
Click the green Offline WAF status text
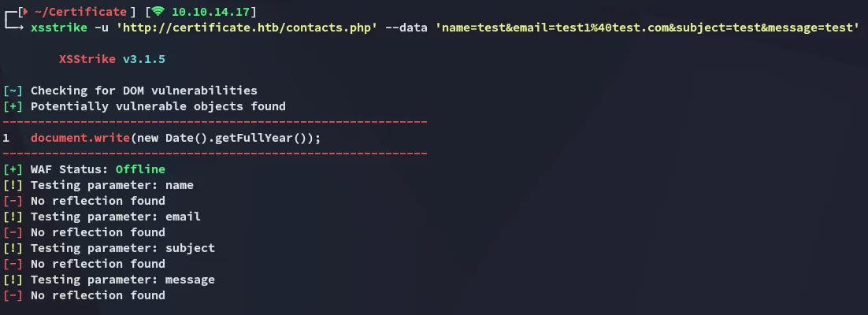click(x=140, y=169)
